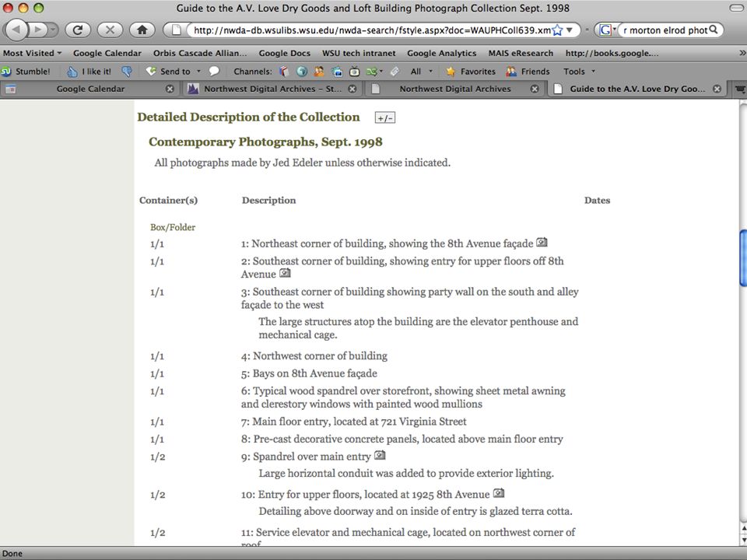The height and width of the screenshot is (560, 747).
Task: Stop loading with the X button
Action: (x=110, y=30)
